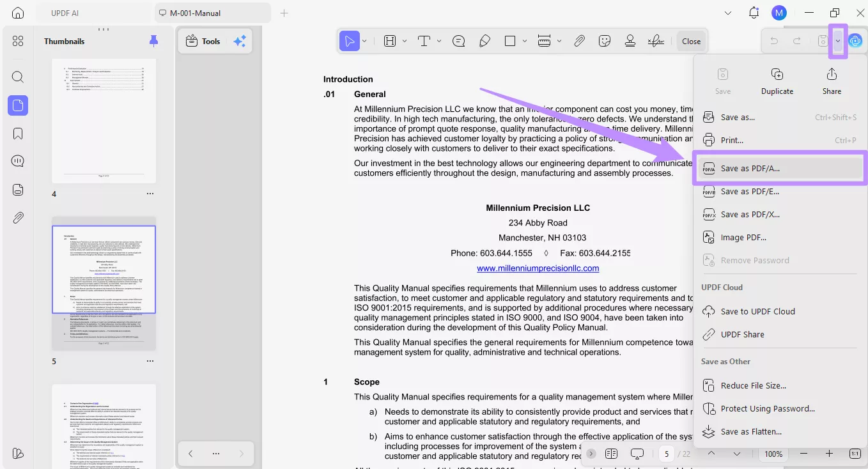Select the Stamp tool
This screenshot has height=469, width=868.
coord(630,40)
